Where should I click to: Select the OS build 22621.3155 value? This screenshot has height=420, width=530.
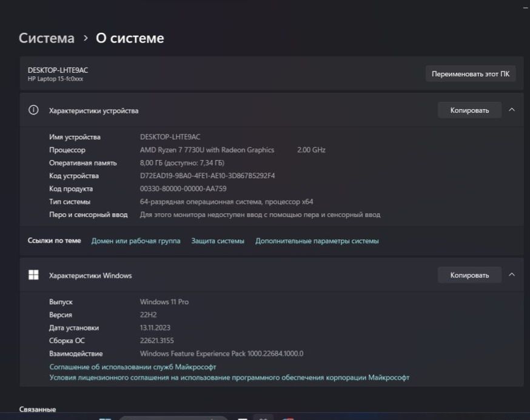coord(157,341)
